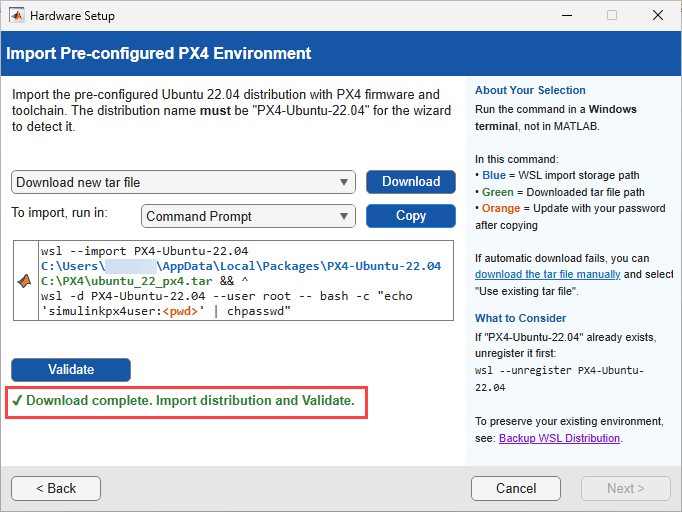Viewport: 682px width, 512px height.
Task: Click the blue AppData storage path text
Action: pyautogui.click(x=241, y=266)
